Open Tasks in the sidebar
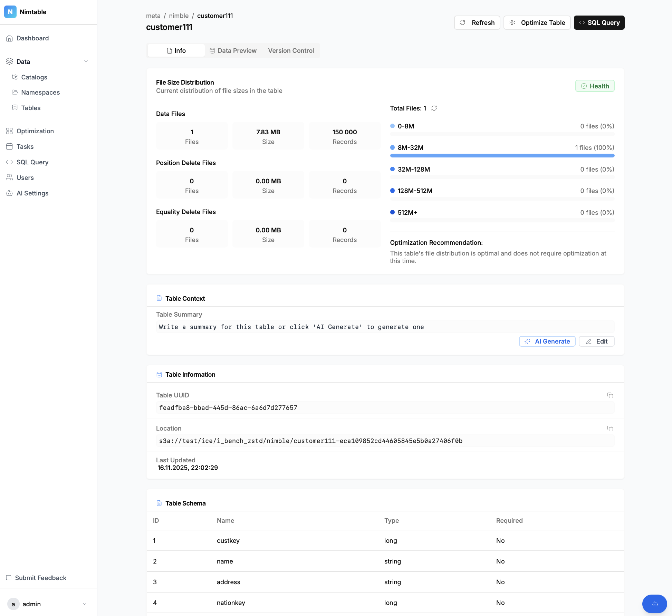Viewport: 672px width, 616px height. pyautogui.click(x=25, y=147)
